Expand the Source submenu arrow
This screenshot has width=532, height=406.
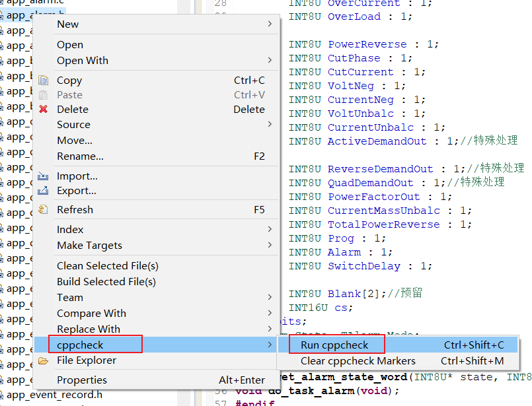coord(270,124)
